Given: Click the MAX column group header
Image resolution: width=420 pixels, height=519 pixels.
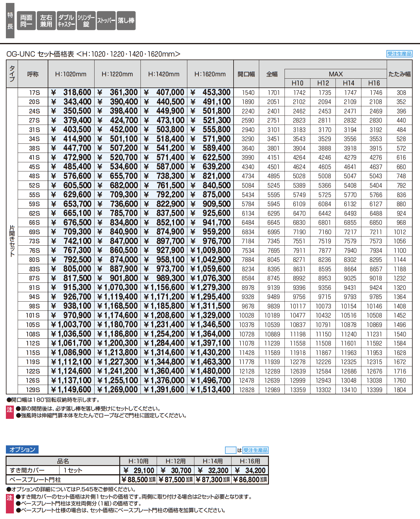Looking at the screenshot, I should pyautogui.click(x=336, y=74).
